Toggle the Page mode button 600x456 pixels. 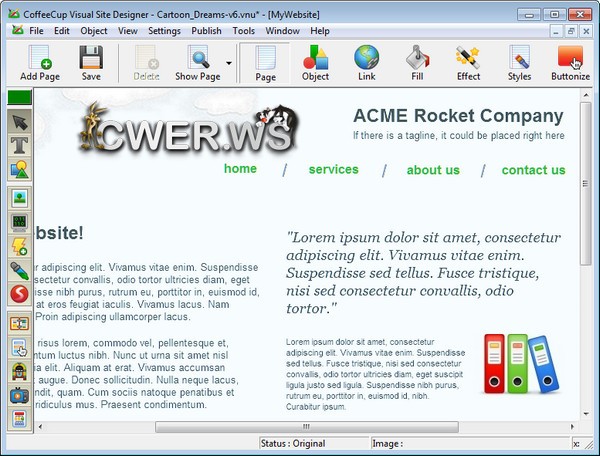point(265,64)
